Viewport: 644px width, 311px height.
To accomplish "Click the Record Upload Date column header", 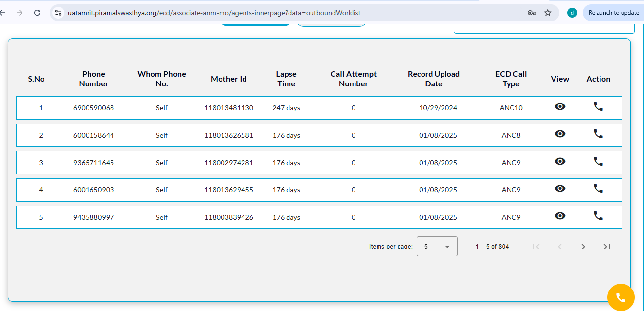I will click(434, 79).
